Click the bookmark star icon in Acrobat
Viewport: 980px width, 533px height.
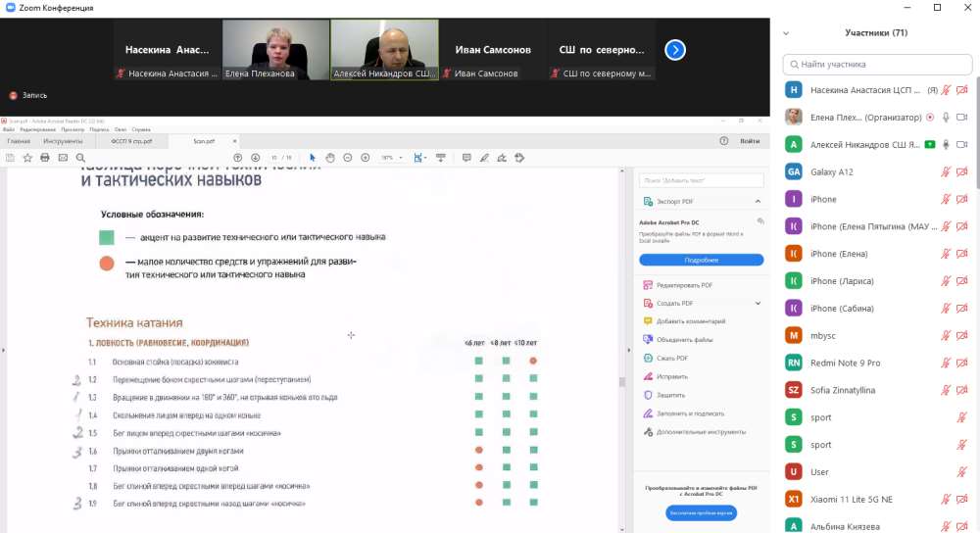(27, 157)
